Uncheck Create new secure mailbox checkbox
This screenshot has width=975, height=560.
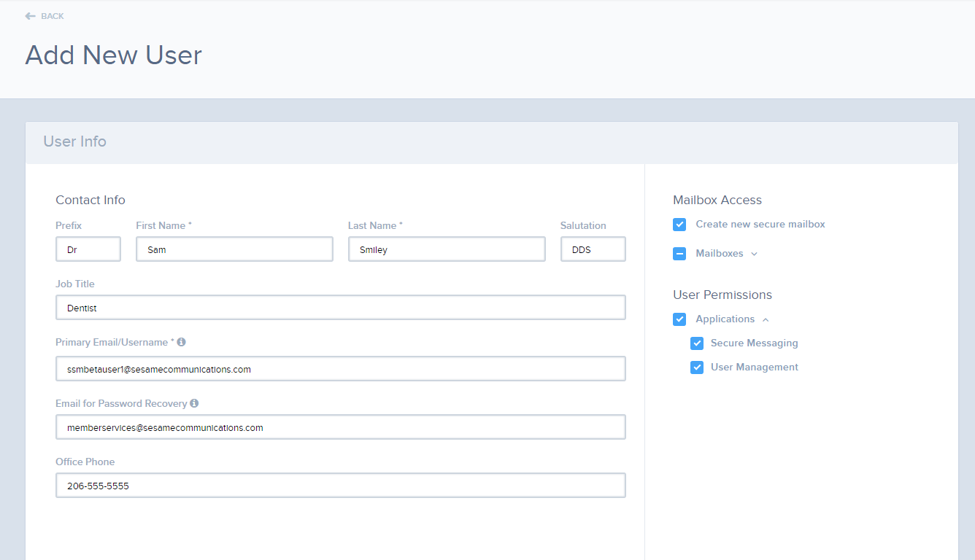(x=679, y=225)
